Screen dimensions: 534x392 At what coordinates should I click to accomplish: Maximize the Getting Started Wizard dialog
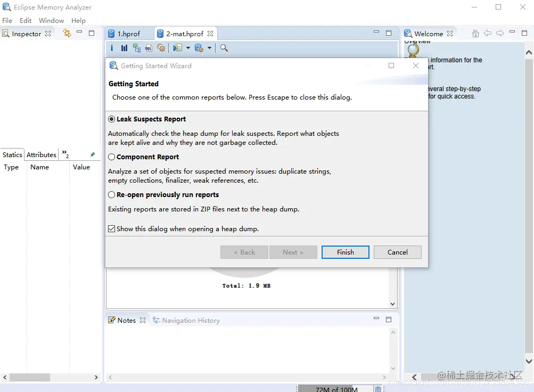tap(391, 66)
